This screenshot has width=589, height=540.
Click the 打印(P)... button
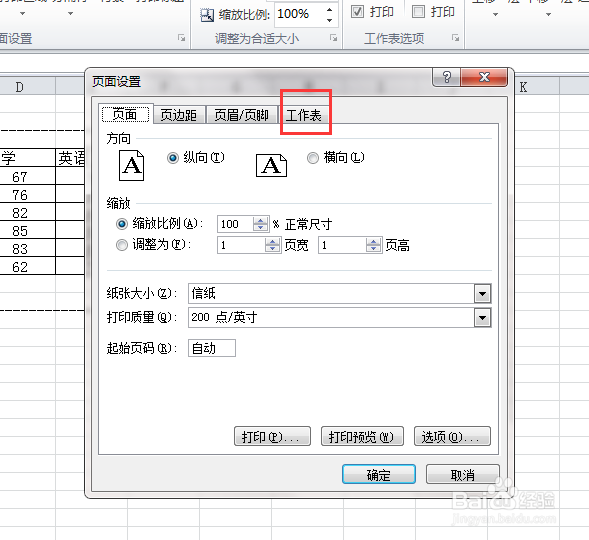point(272,436)
